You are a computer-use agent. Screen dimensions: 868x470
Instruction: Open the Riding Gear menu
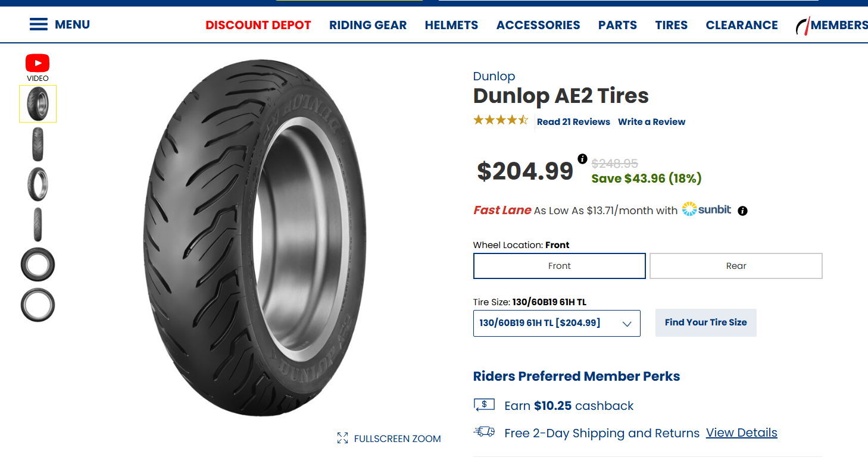coord(368,25)
